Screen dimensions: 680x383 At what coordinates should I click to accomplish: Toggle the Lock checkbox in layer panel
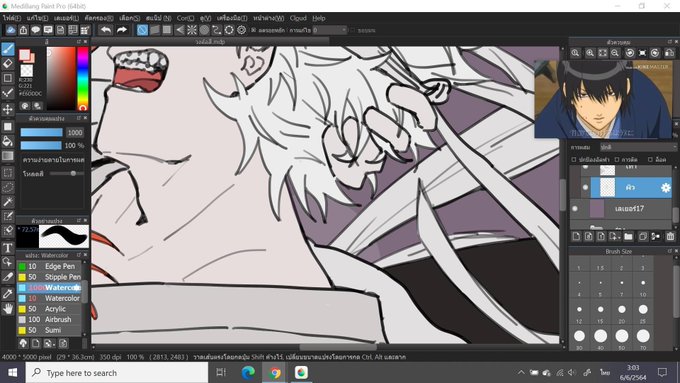coord(650,160)
